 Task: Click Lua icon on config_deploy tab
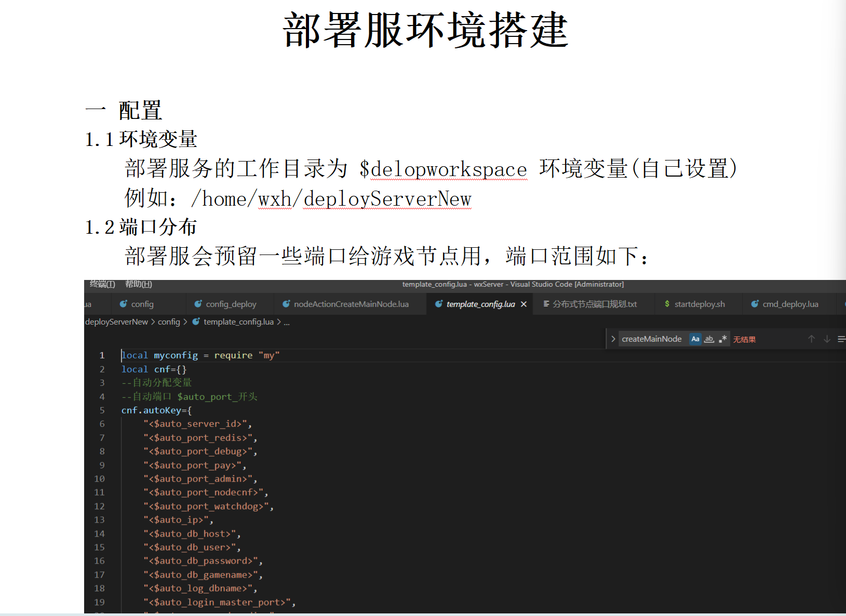tap(198, 304)
